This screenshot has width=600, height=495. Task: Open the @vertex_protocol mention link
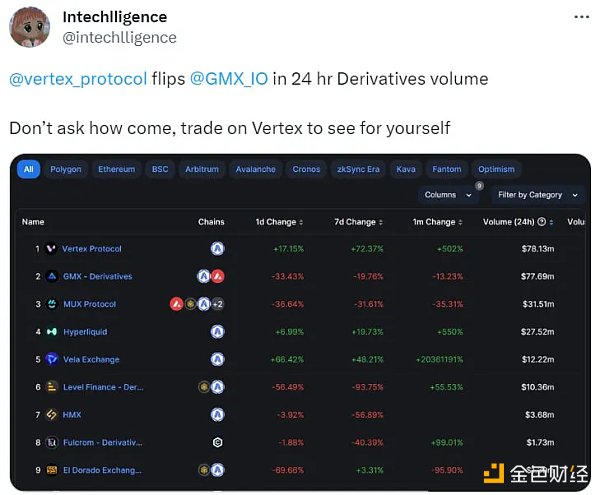(78, 78)
